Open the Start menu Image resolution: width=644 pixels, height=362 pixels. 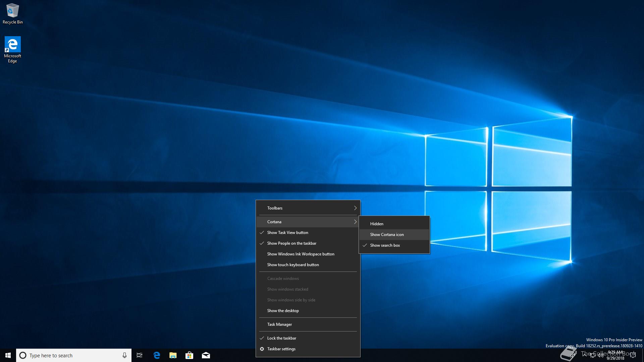click(8, 355)
